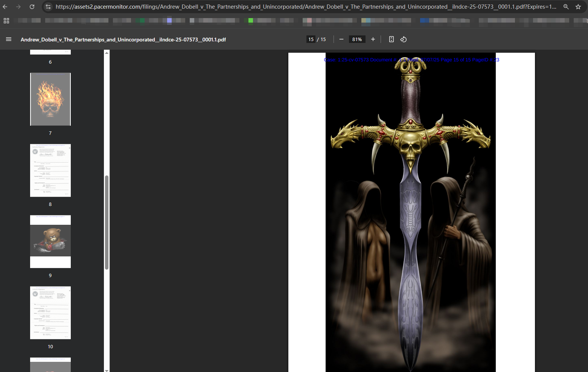
Task: Edit the current page number field
Action: [311, 39]
